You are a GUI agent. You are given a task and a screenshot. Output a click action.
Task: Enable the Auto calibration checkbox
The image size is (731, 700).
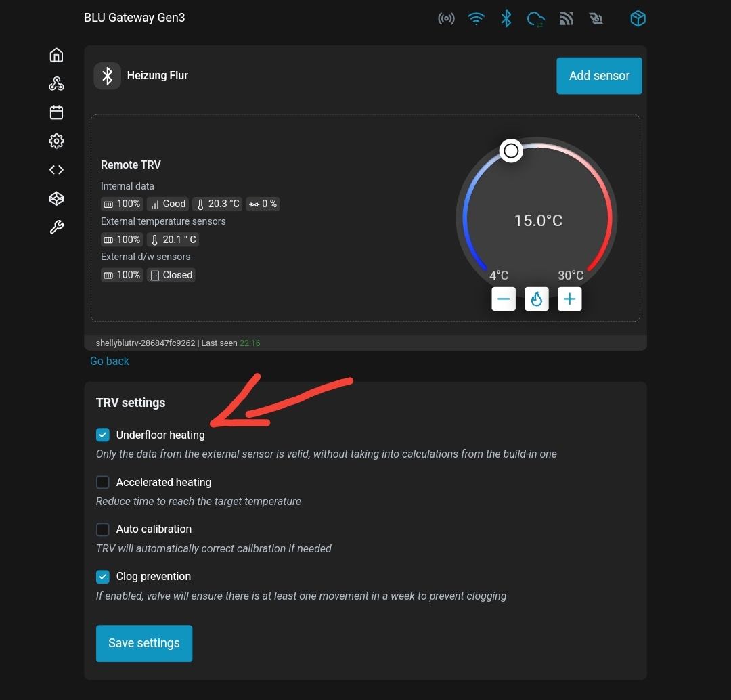click(x=103, y=529)
